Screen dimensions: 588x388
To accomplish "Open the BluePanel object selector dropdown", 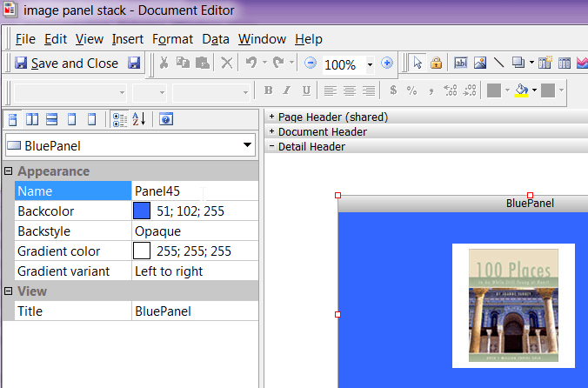I will pyautogui.click(x=247, y=145).
